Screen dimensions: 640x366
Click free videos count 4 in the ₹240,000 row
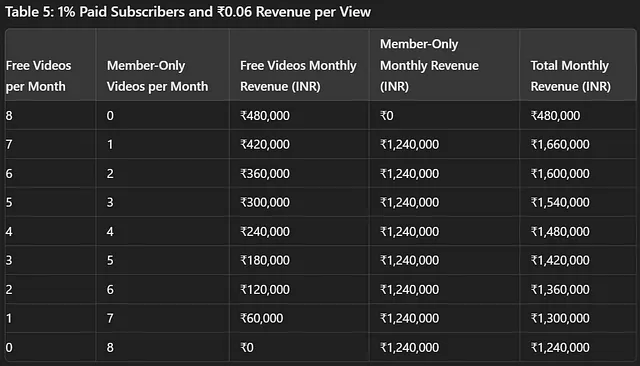(9, 231)
